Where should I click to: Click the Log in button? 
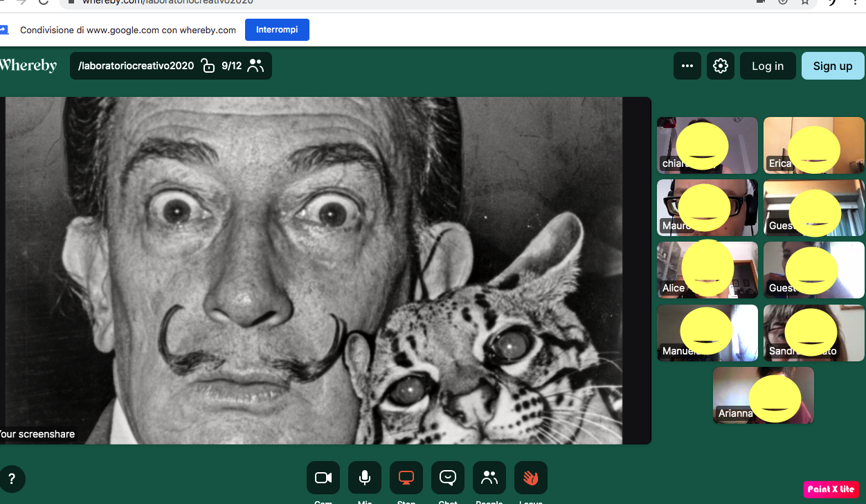768,66
